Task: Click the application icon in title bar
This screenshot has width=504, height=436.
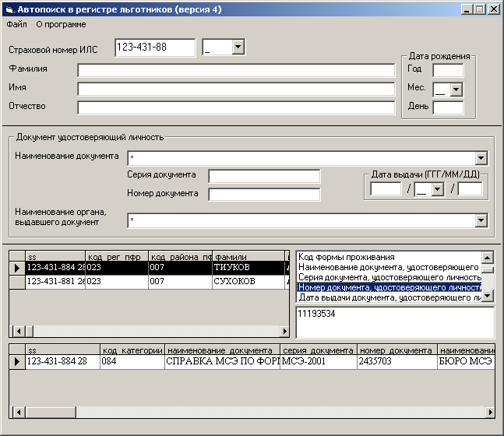Action: (x=9, y=9)
